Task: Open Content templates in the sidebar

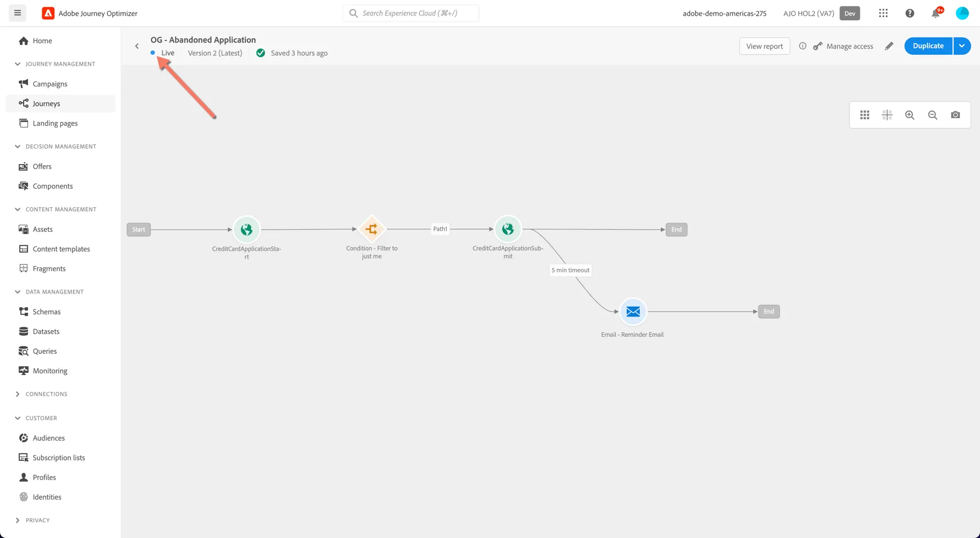Action: coord(60,249)
